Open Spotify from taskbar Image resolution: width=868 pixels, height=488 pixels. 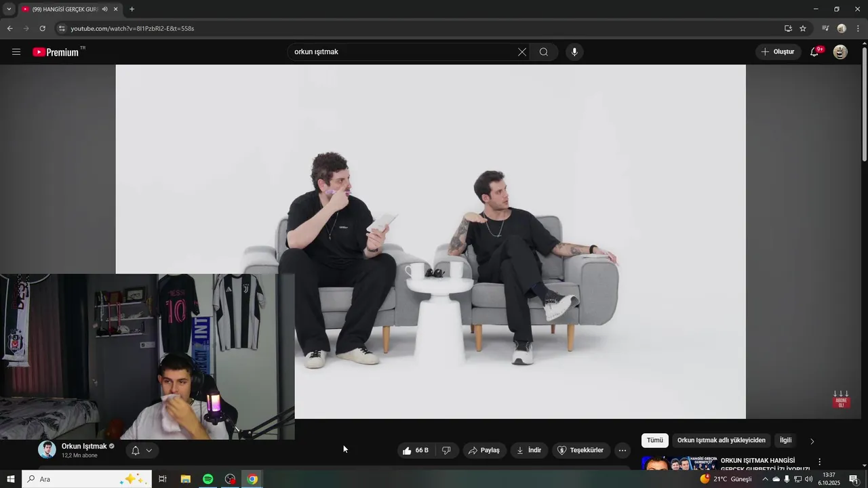click(x=208, y=479)
